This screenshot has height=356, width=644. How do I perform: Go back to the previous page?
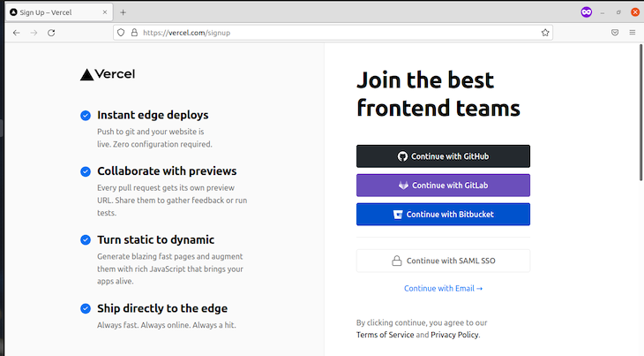(x=17, y=33)
